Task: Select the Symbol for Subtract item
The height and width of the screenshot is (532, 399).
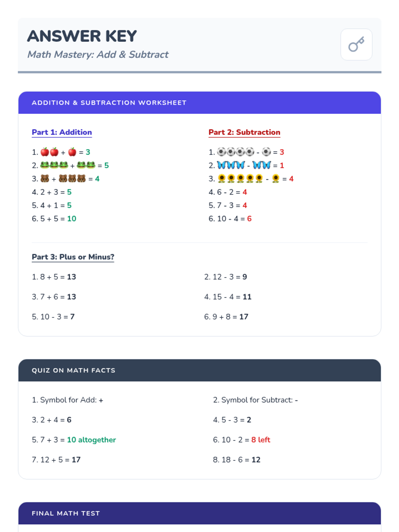Action: coord(255,400)
